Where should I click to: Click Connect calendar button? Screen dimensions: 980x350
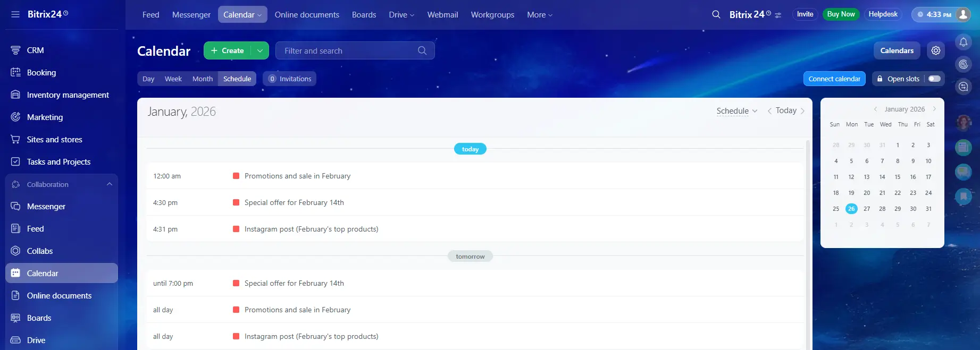(834, 79)
